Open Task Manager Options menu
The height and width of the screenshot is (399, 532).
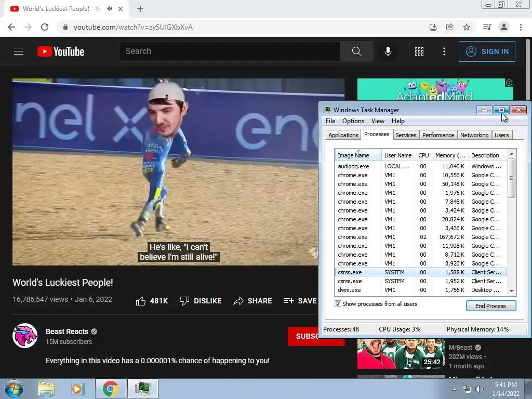pos(353,121)
